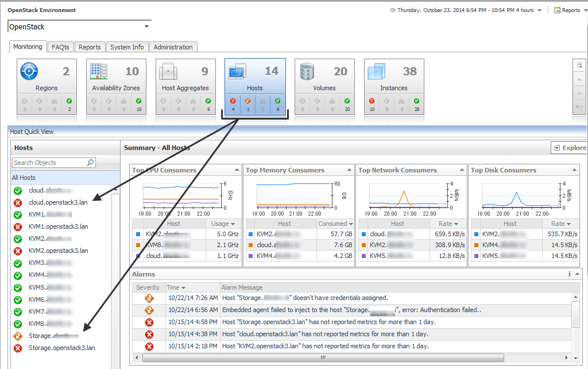Select host KVM2.openstack3.lan
This screenshot has width=588, height=369.
[x=59, y=251]
